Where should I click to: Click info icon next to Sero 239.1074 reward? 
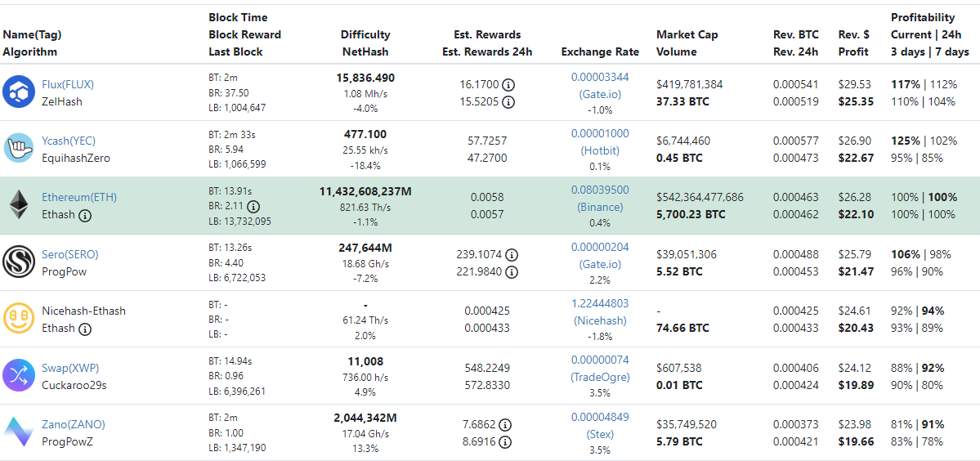coord(512,255)
